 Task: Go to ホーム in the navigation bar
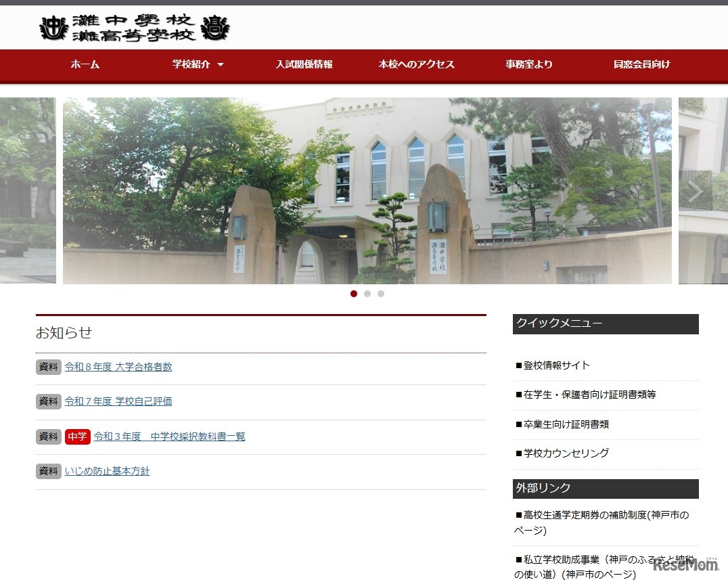pyautogui.click(x=85, y=64)
